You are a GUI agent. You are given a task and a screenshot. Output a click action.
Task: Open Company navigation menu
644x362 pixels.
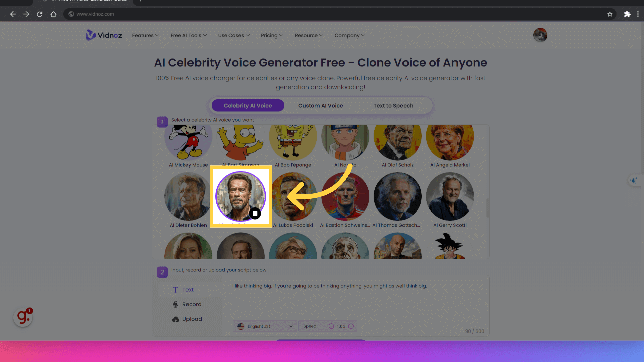coord(350,35)
